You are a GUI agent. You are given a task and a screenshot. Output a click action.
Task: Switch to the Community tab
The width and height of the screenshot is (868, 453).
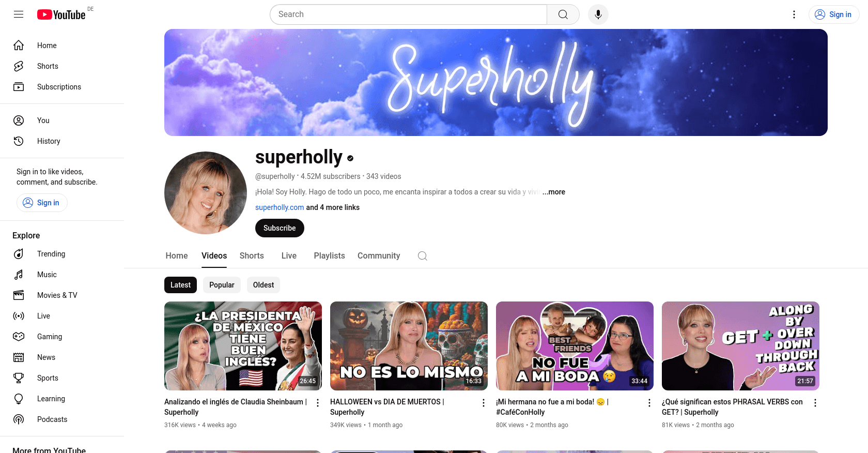379,256
